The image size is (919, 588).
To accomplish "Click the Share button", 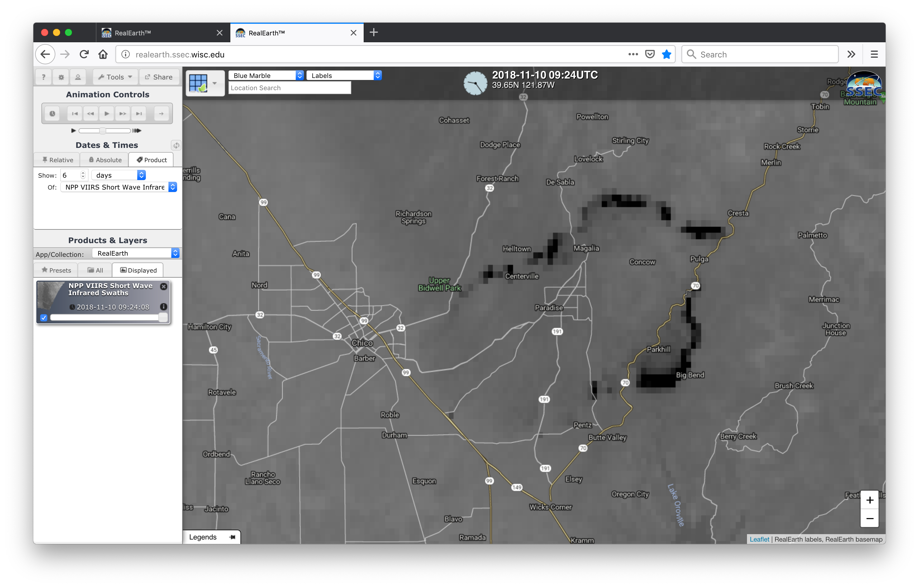I will 159,77.
